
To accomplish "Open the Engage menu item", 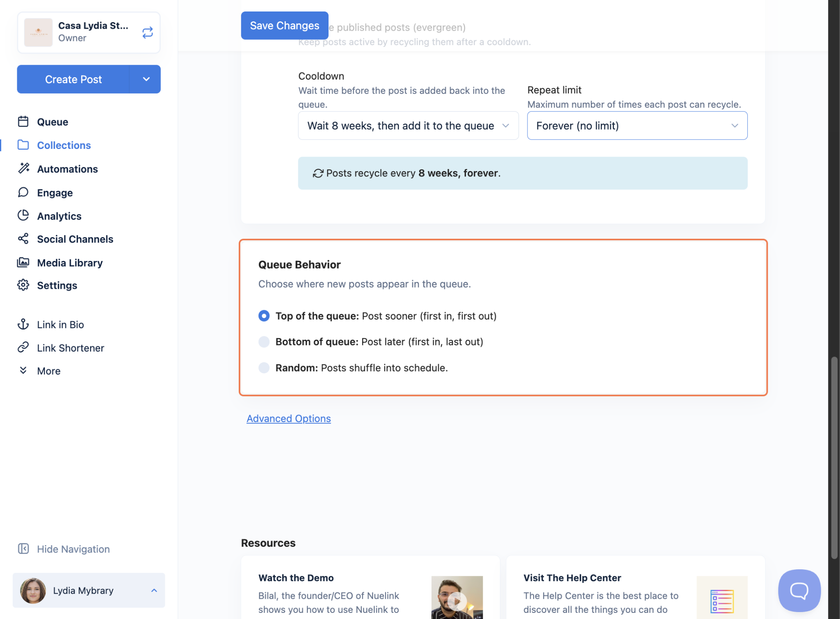I will [x=55, y=192].
